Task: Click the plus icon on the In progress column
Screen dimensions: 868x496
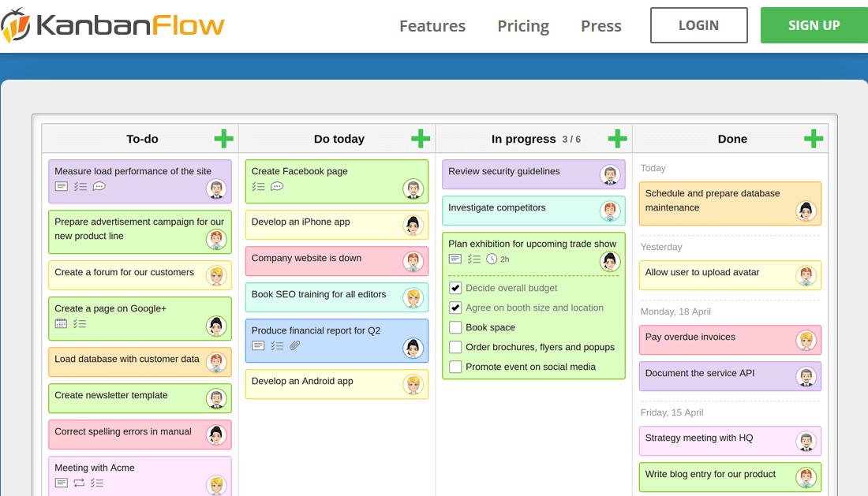Action: 617,139
